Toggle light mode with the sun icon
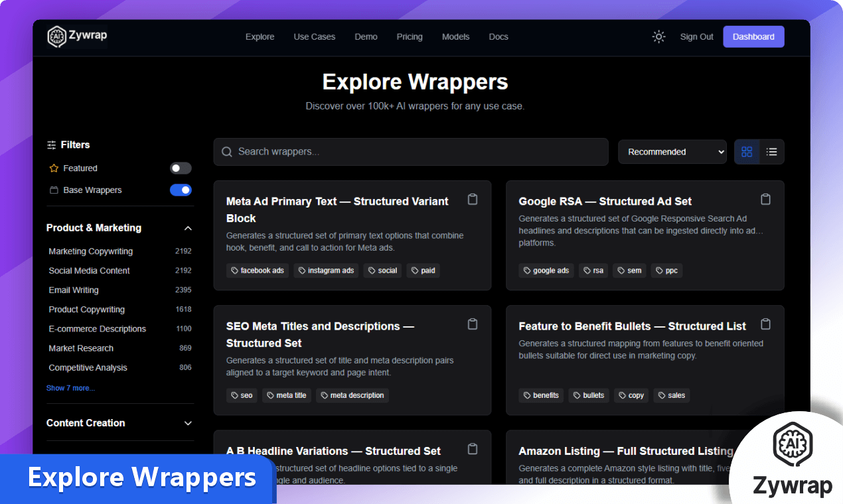 658,37
